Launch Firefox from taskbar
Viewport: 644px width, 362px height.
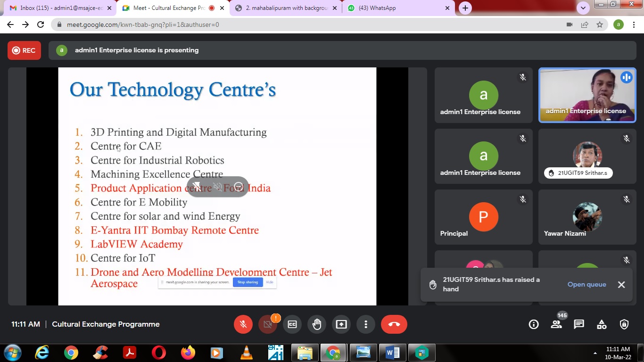coord(188,353)
